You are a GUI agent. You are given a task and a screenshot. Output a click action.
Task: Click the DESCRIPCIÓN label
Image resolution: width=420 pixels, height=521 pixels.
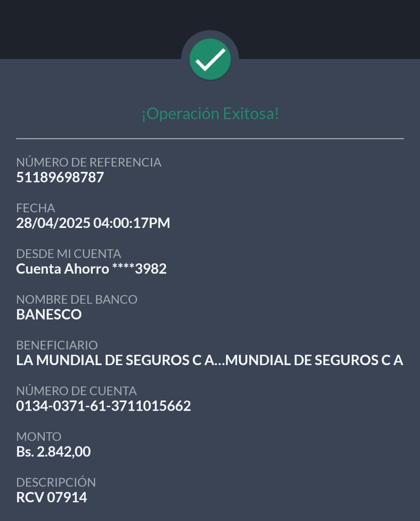coord(56,482)
